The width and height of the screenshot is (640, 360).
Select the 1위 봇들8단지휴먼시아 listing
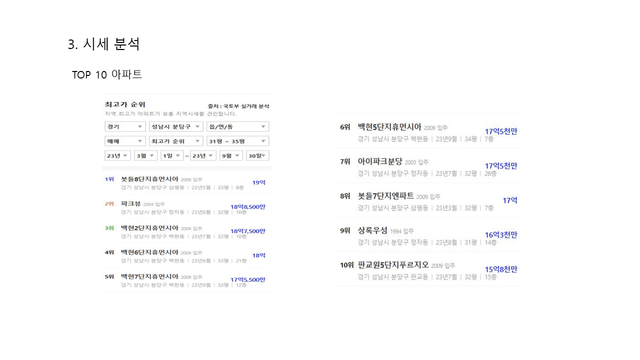tap(186, 183)
